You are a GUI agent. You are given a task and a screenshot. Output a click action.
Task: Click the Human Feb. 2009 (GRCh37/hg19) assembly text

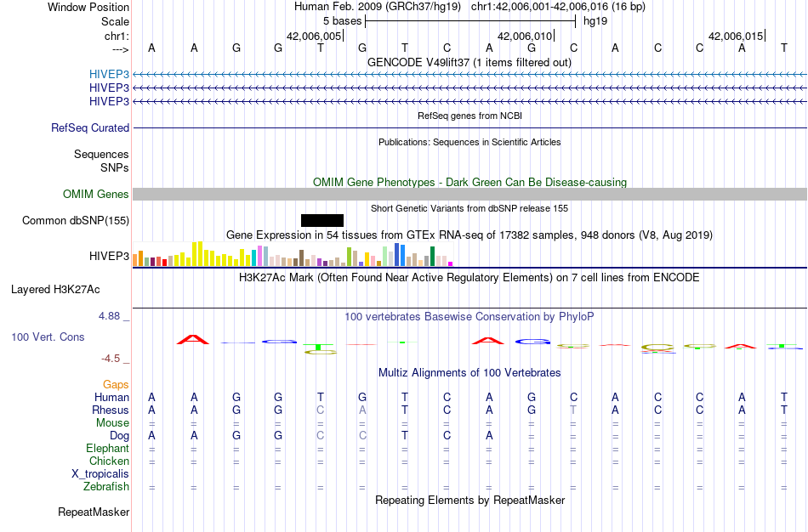pos(379,7)
